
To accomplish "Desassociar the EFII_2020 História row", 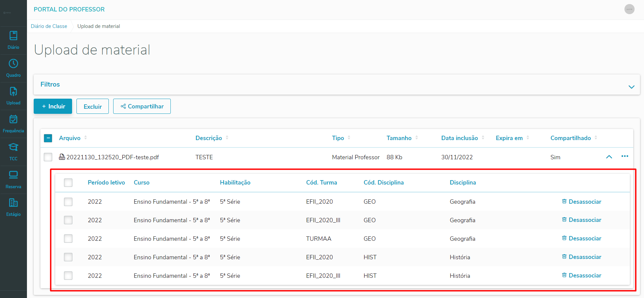I will [x=582, y=257].
